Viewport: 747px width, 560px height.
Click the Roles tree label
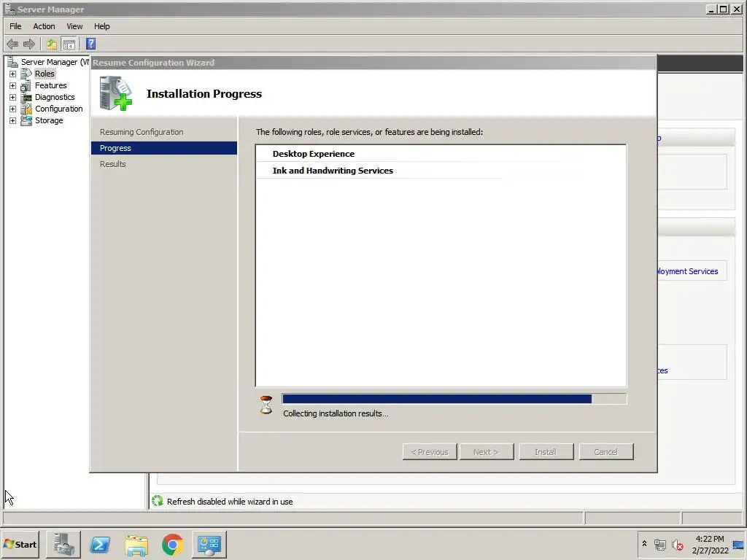pyautogui.click(x=44, y=74)
